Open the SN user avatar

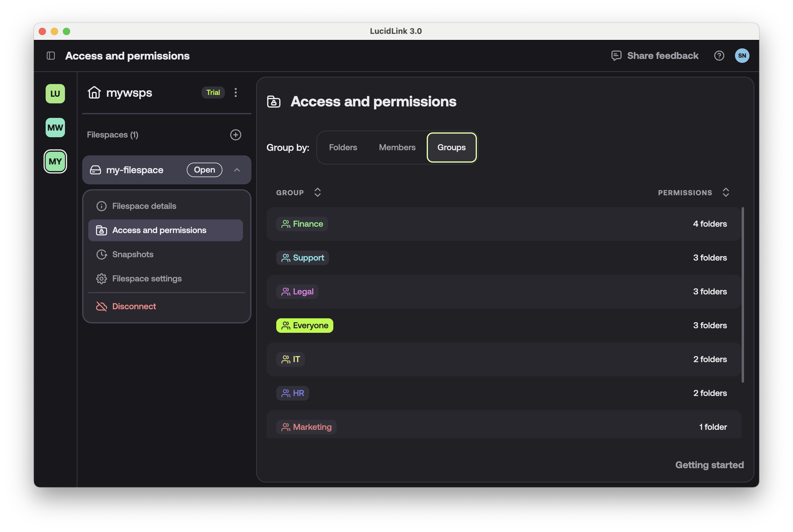742,56
